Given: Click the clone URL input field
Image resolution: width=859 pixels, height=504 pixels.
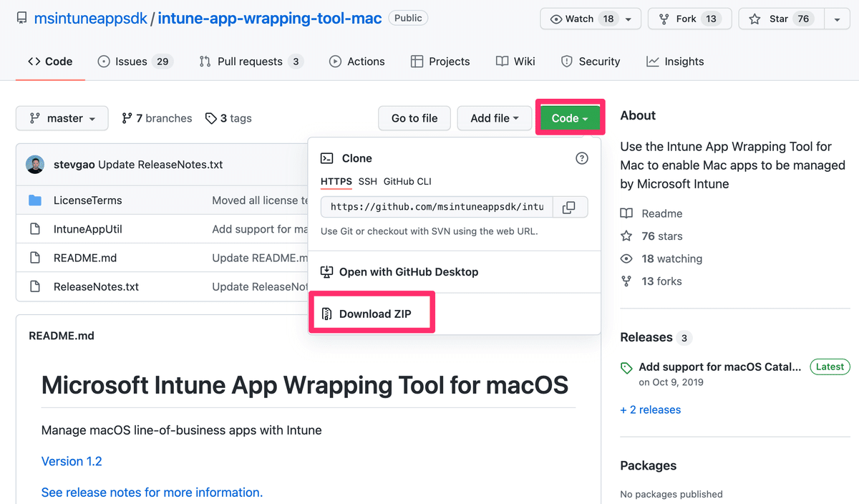Looking at the screenshot, I should click(435, 207).
